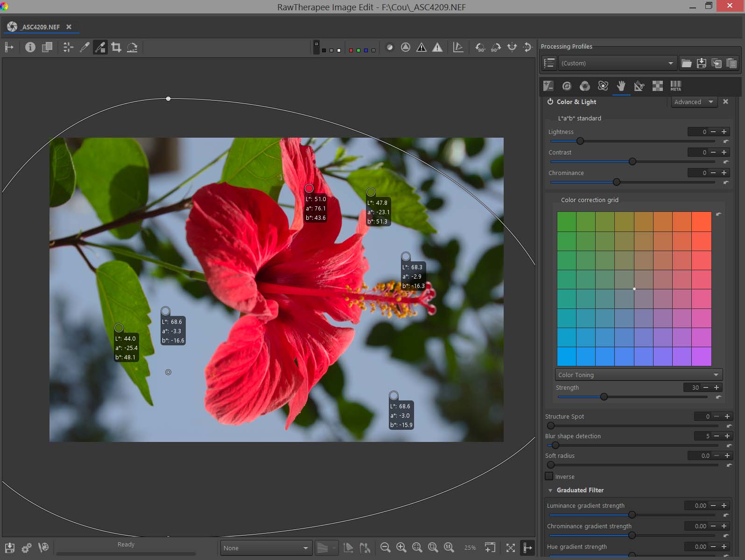Click the zoom out magnifier icon

coord(385,547)
